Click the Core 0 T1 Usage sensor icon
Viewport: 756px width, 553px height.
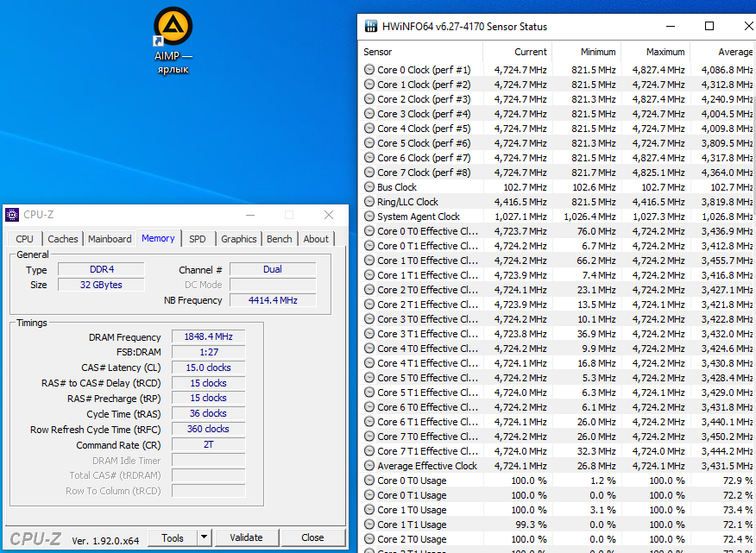click(x=369, y=495)
